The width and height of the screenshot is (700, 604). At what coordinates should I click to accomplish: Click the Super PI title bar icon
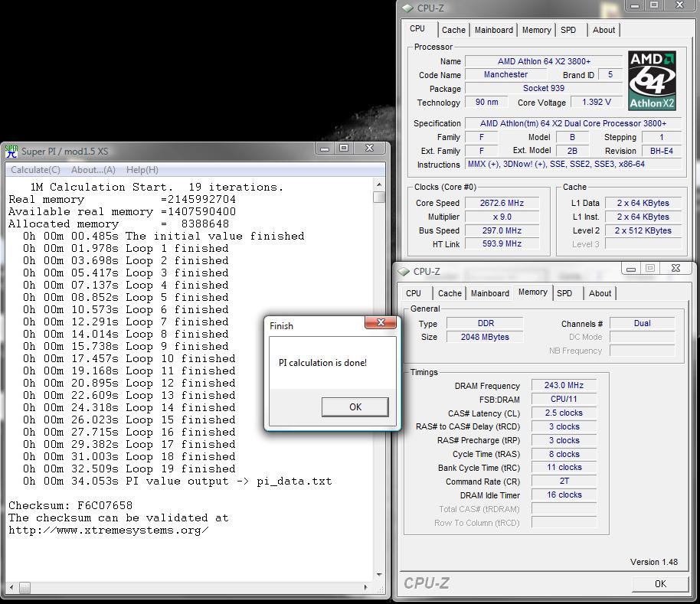(x=11, y=151)
